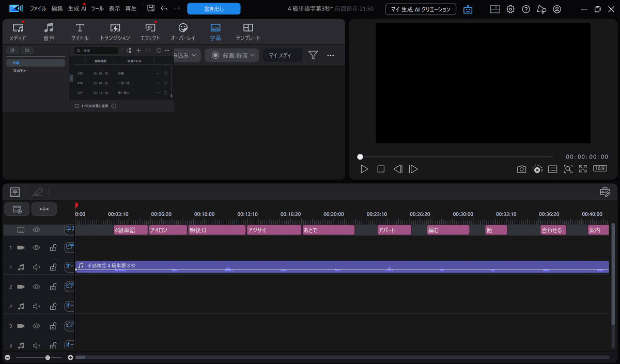The width and height of the screenshot is (620, 364).
Task: Click the info icon in subtitle toolbar
Action: click(159, 50)
